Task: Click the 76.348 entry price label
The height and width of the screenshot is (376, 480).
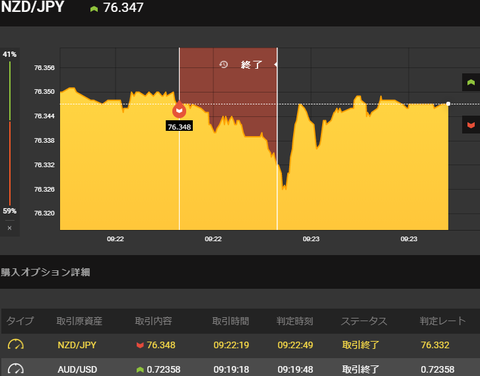Action: pyautogui.click(x=179, y=127)
